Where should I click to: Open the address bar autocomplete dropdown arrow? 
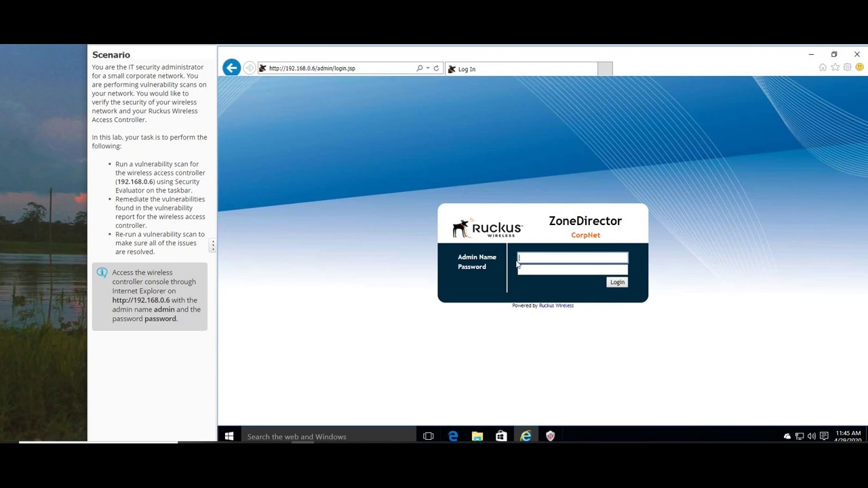point(428,68)
